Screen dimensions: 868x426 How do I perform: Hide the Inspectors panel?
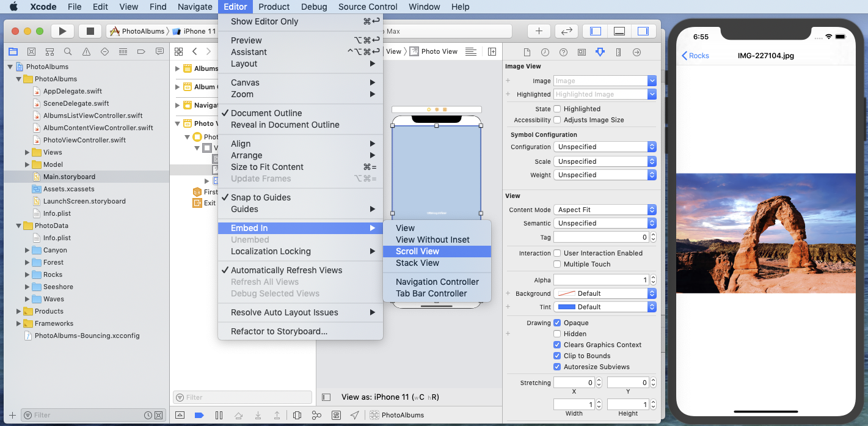(643, 31)
